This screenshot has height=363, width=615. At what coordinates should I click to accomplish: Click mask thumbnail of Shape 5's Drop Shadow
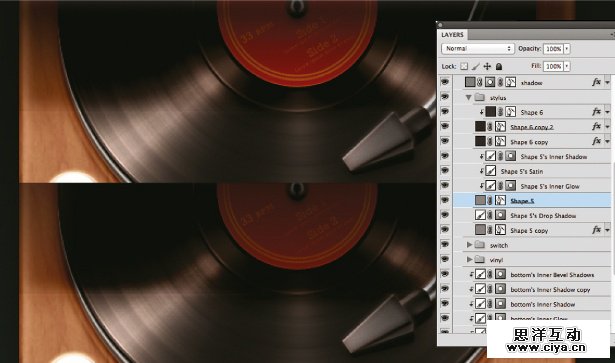[500, 215]
